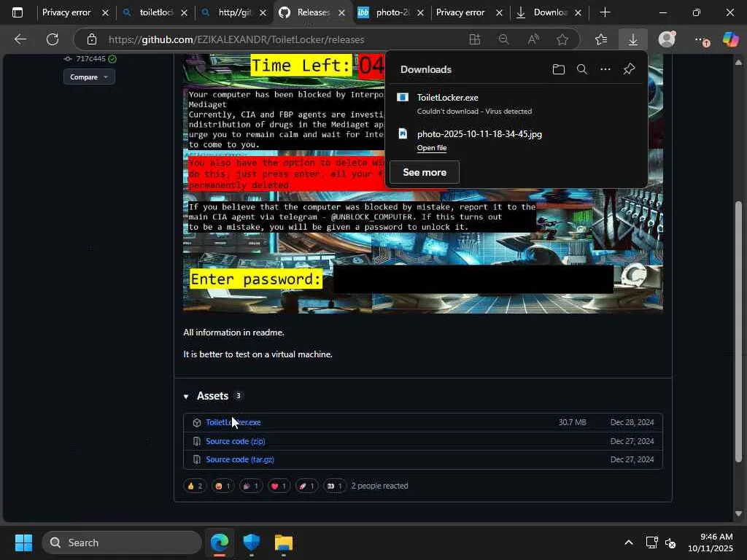Screen dimensions: 747x560
Task: Add this page to favorites star
Action: coord(562,39)
